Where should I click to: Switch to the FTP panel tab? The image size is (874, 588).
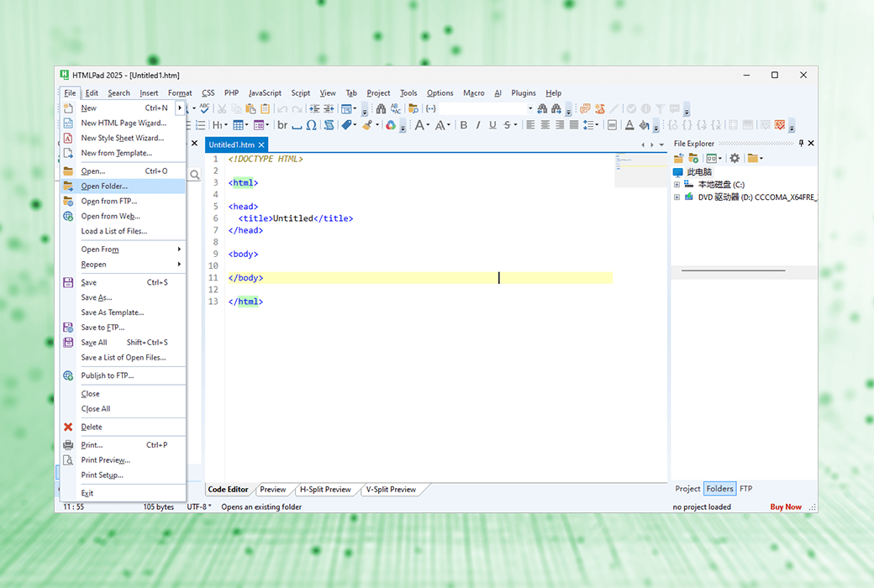(x=745, y=489)
